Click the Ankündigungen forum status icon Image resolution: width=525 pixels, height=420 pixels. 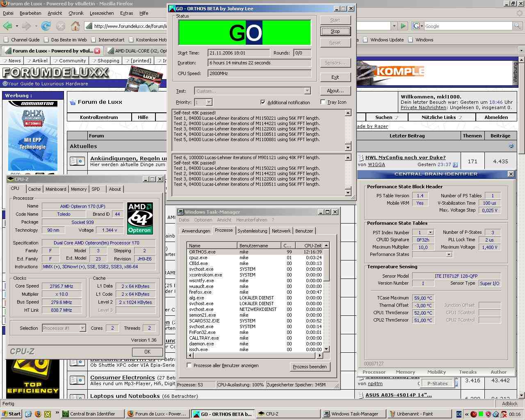(77, 161)
